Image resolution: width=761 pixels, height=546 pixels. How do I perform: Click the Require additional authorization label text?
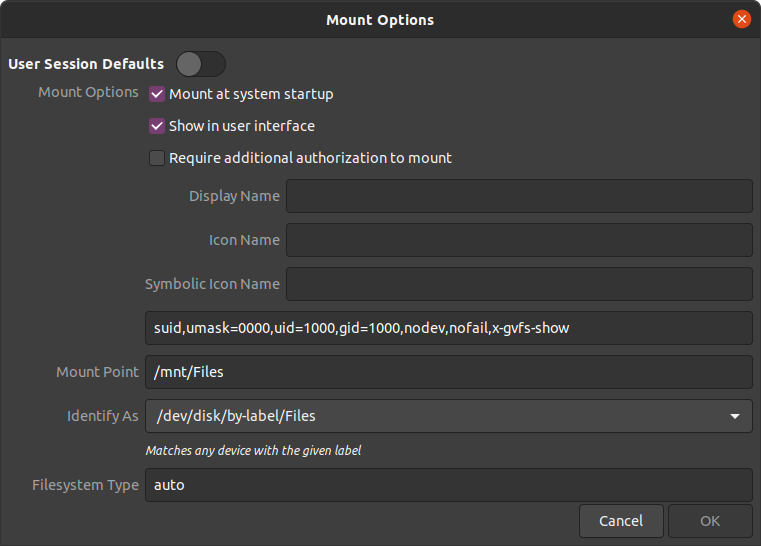tap(310, 158)
